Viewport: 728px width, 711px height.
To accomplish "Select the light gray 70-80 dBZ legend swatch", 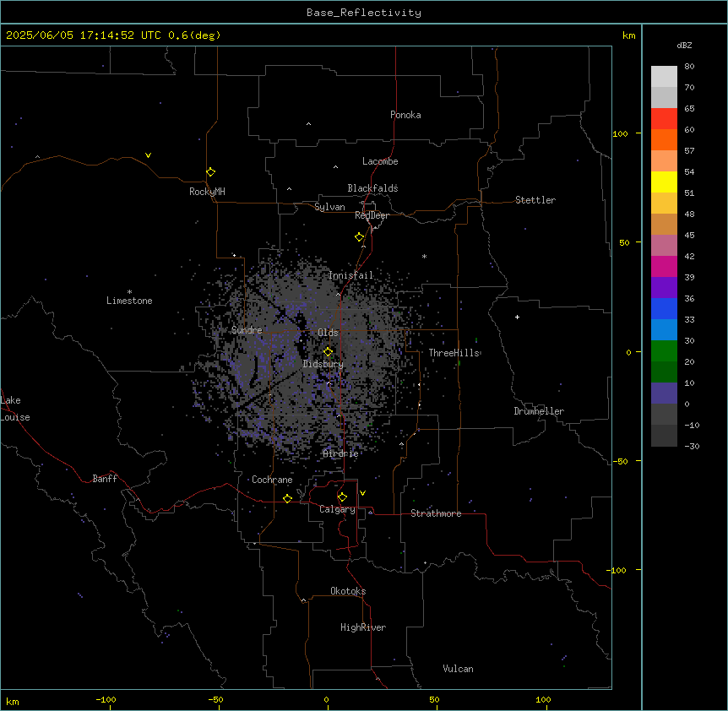I will (x=664, y=77).
